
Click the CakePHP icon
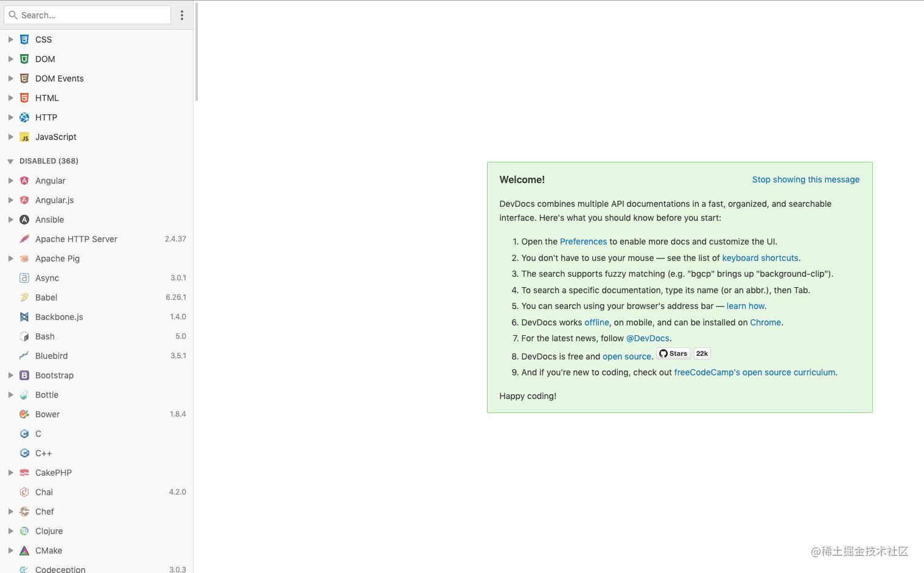[x=24, y=473]
